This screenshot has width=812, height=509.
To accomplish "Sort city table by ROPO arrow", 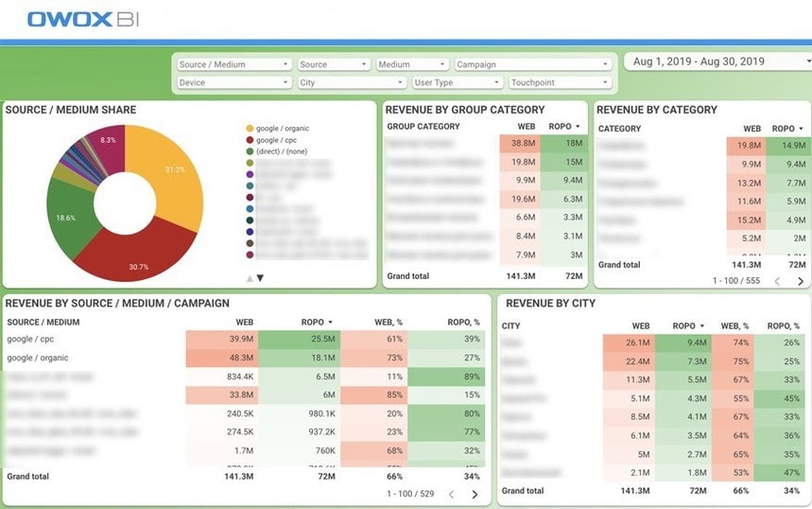I will coord(702,326).
